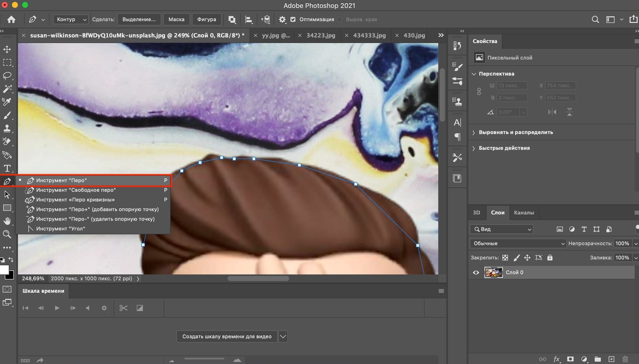Select Инструмент Перо from context menu
Viewport: 639px width, 364px height.
(x=93, y=180)
